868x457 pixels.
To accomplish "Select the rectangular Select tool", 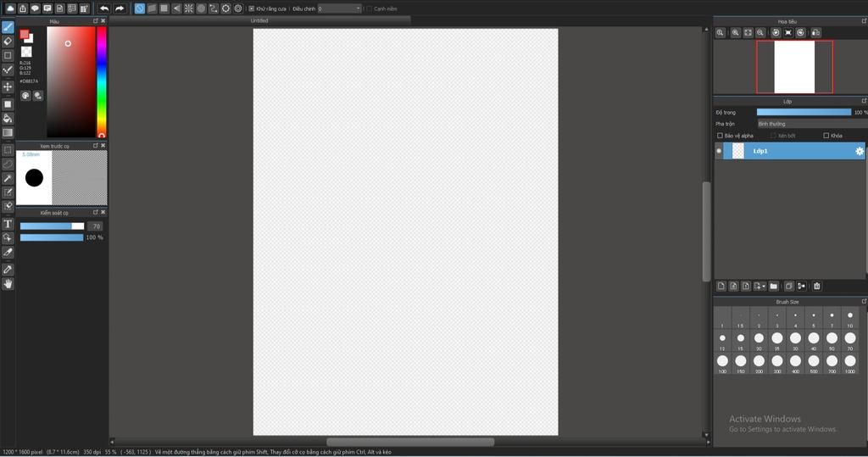I will pos(8,150).
